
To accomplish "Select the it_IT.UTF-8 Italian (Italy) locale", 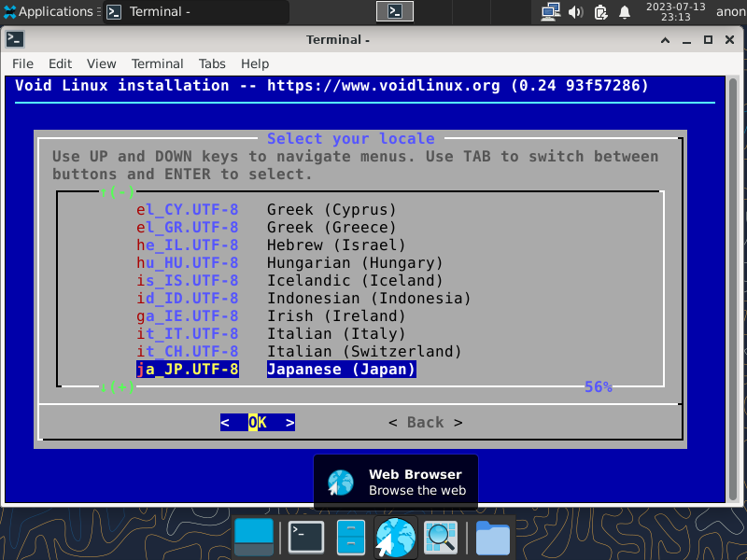I will (x=271, y=334).
